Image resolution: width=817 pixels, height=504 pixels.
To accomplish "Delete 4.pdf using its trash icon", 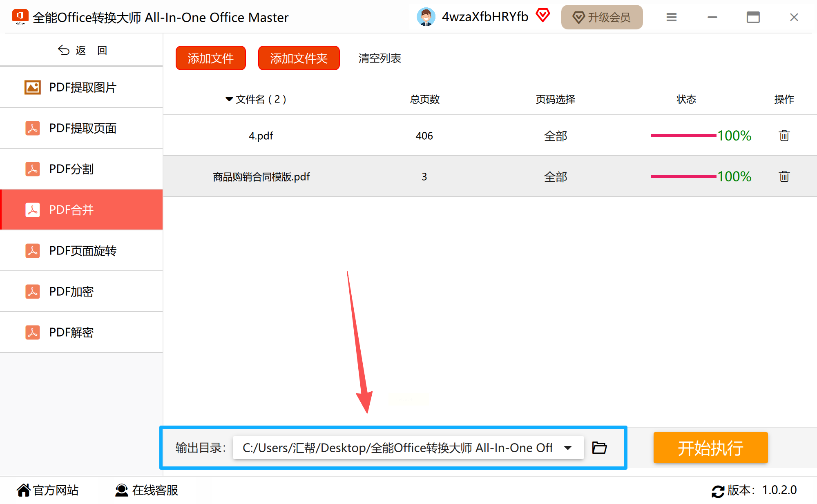I will tap(784, 136).
